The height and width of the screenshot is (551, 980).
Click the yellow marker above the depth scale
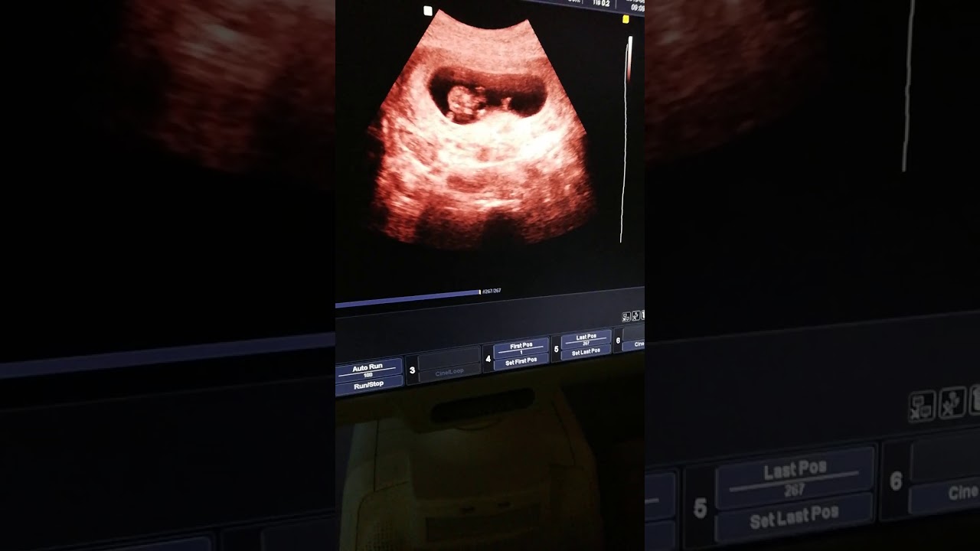point(626,19)
